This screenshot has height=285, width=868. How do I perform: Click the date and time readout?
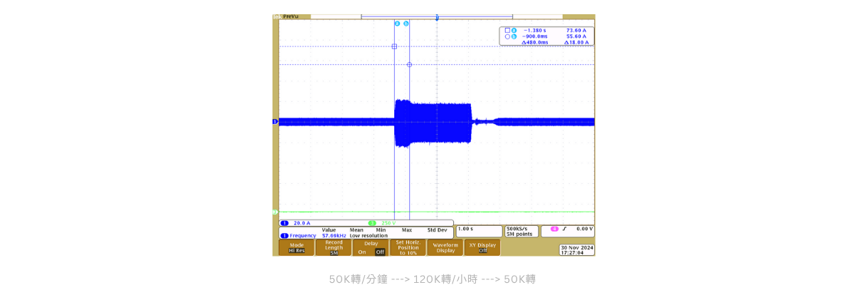click(577, 250)
